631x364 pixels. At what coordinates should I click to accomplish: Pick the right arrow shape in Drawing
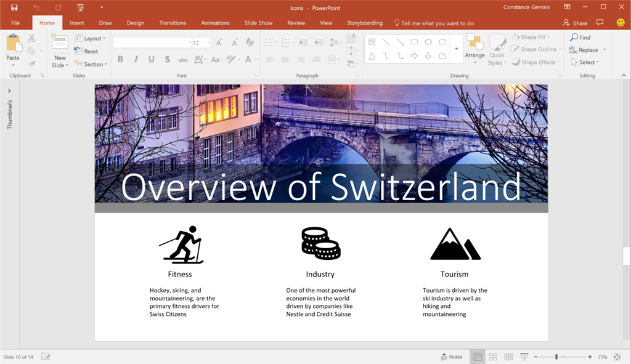pos(414,56)
